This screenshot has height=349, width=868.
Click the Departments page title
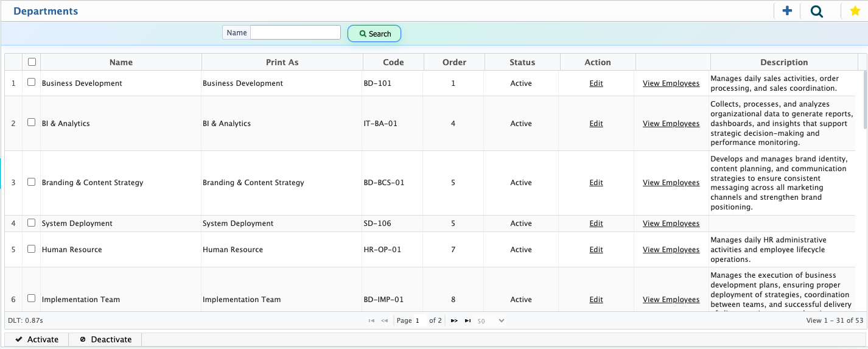pos(46,11)
